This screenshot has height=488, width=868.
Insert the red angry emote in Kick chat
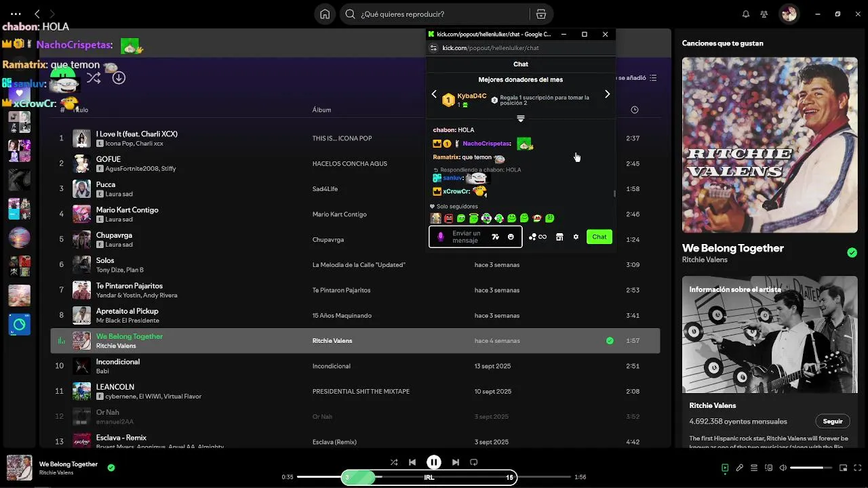point(448,218)
